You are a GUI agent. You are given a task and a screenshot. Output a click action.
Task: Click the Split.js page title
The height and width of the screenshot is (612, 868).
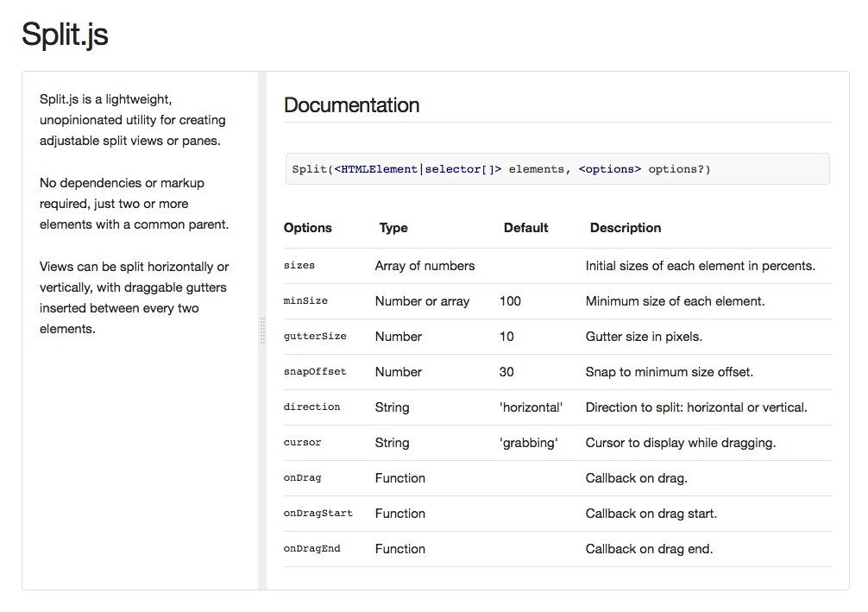pos(65,35)
